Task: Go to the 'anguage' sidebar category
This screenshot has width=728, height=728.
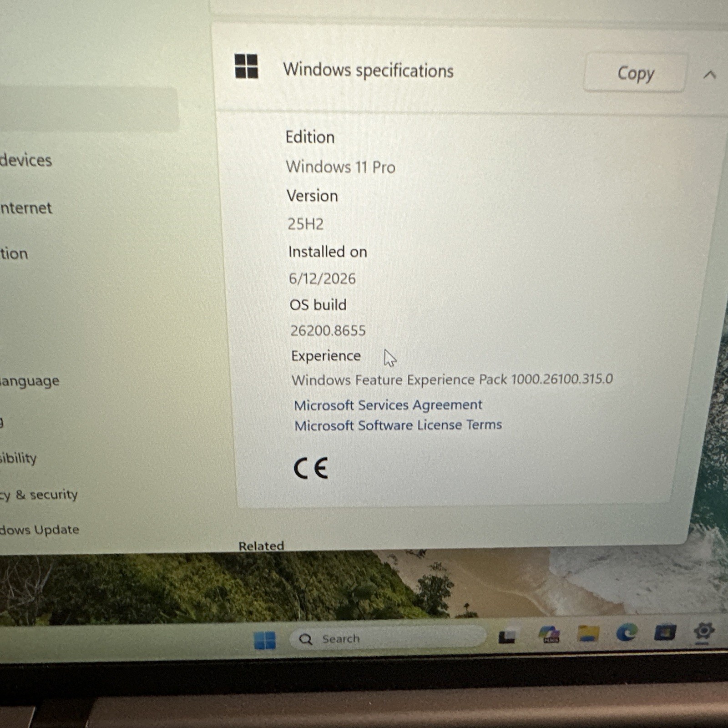Action: pyautogui.click(x=30, y=381)
